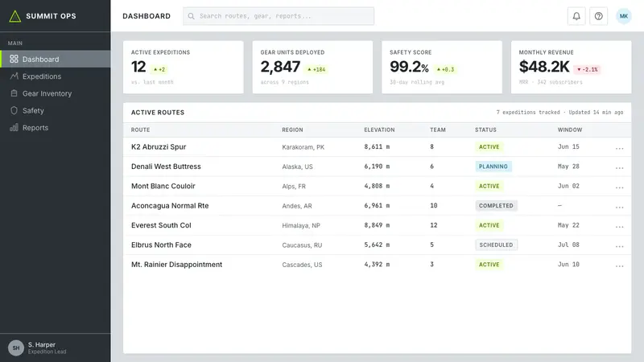
Task: Click the SCHEDULED status badge
Action: coord(496,245)
